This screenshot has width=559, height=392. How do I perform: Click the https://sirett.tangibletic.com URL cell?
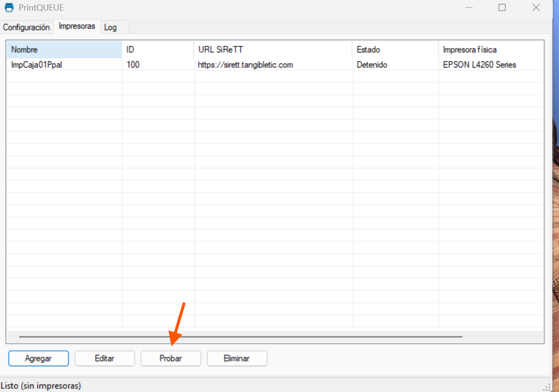point(245,64)
